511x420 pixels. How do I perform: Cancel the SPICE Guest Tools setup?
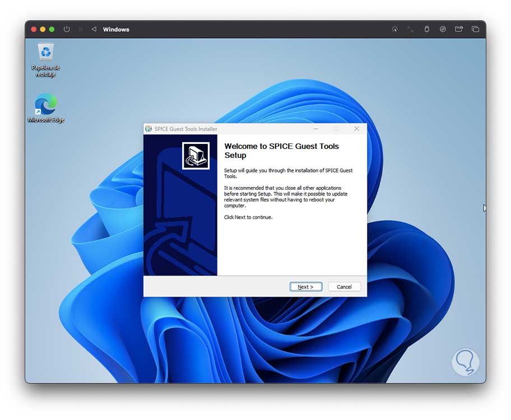point(344,287)
